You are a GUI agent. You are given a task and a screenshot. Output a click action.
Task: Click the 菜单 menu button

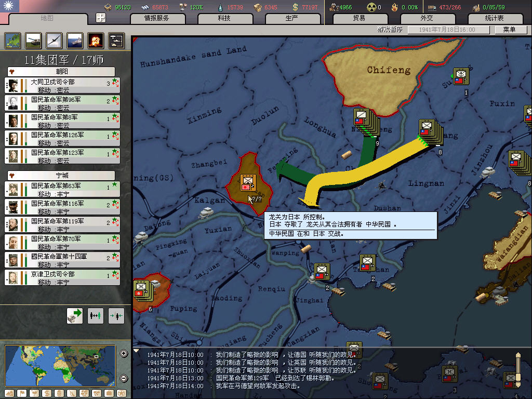tap(509, 30)
